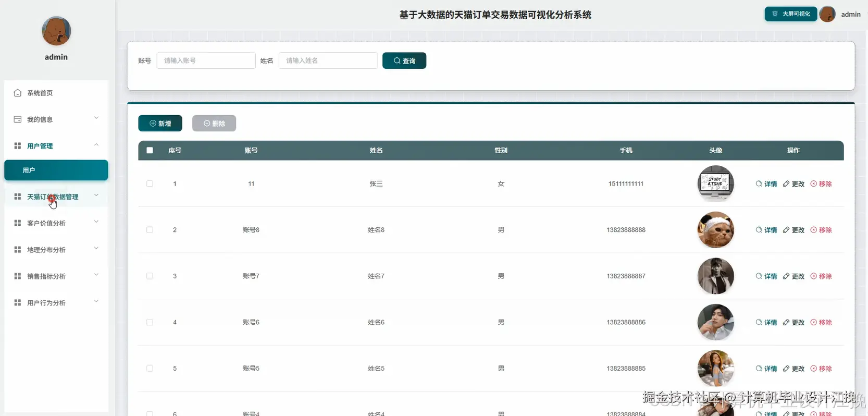Screen dimensions: 868x416
Task: Click the 手机 column header
Action: click(x=626, y=150)
